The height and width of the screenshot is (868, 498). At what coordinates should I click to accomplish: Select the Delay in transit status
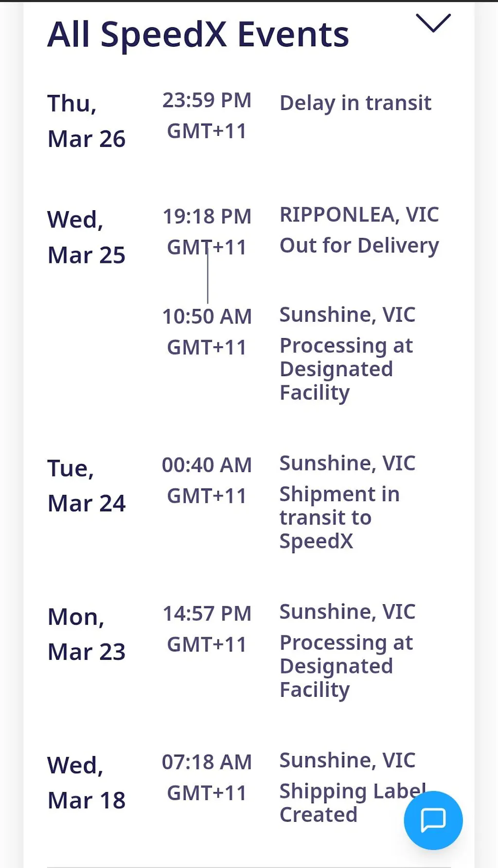point(355,103)
